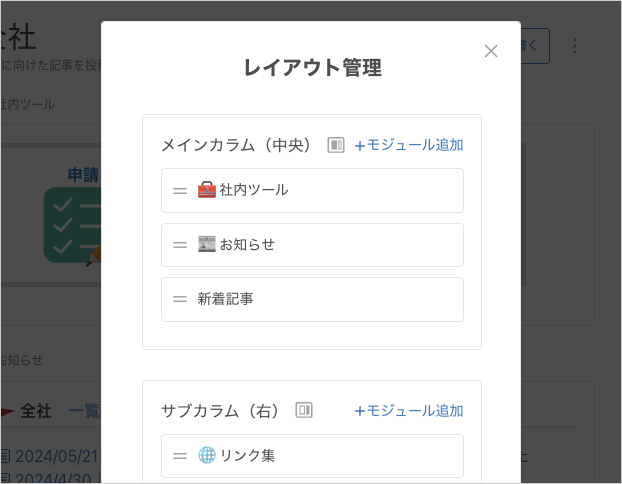622x484 pixels.
Task: Click the メインカラム layout icon
Action: click(336, 145)
